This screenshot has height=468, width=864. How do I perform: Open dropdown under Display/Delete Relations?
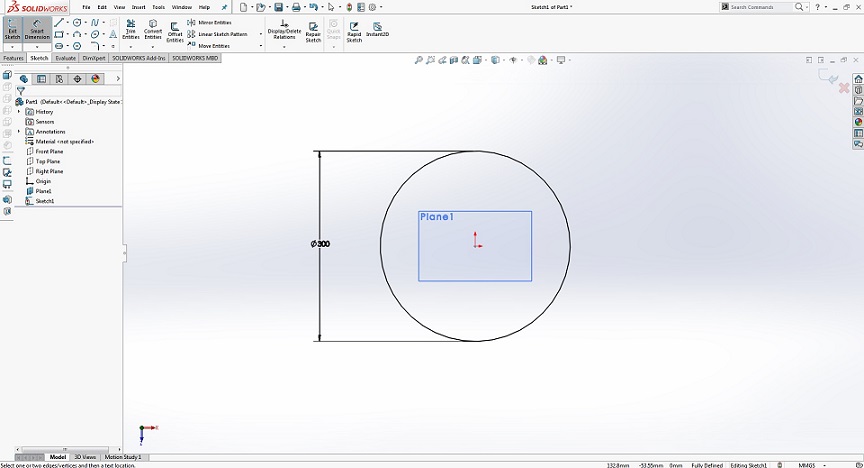[284, 47]
